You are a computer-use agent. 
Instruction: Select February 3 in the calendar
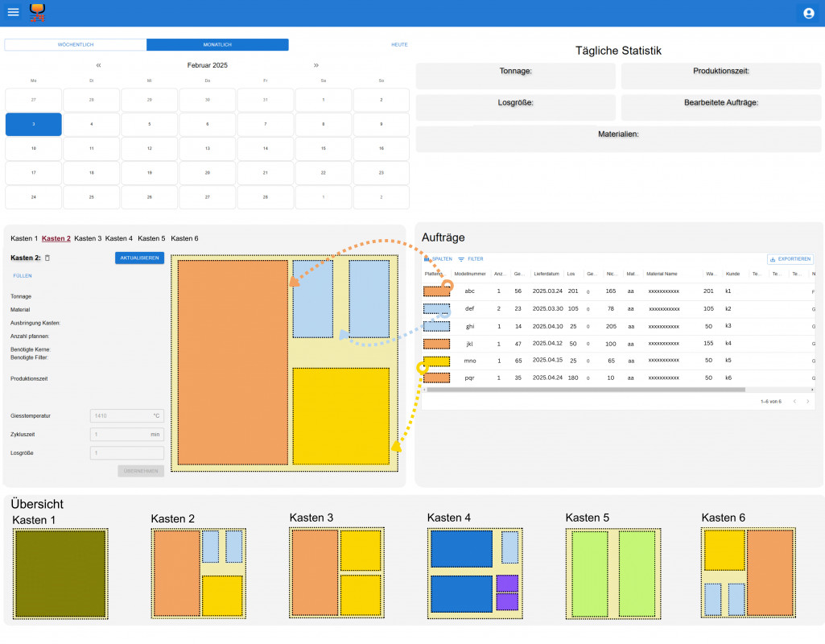pos(34,124)
